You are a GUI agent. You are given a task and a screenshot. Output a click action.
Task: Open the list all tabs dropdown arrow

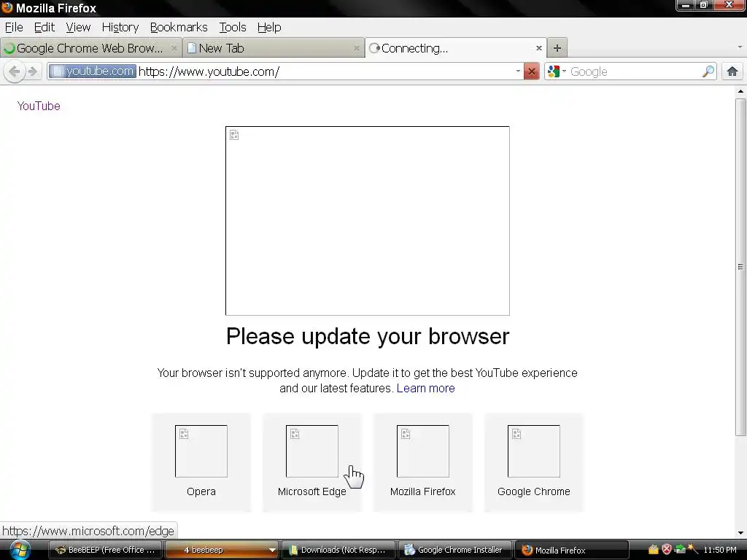click(x=740, y=47)
